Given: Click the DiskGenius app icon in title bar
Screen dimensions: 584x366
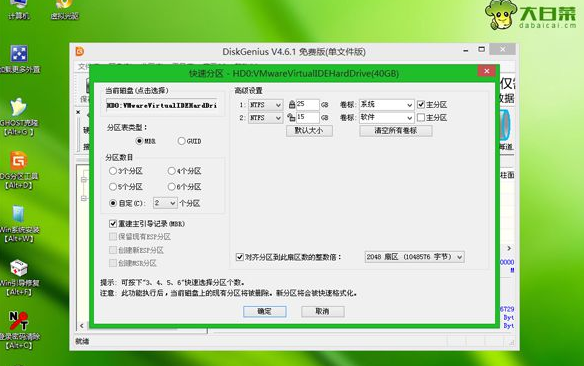Looking at the screenshot, I should click(x=80, y=51).
